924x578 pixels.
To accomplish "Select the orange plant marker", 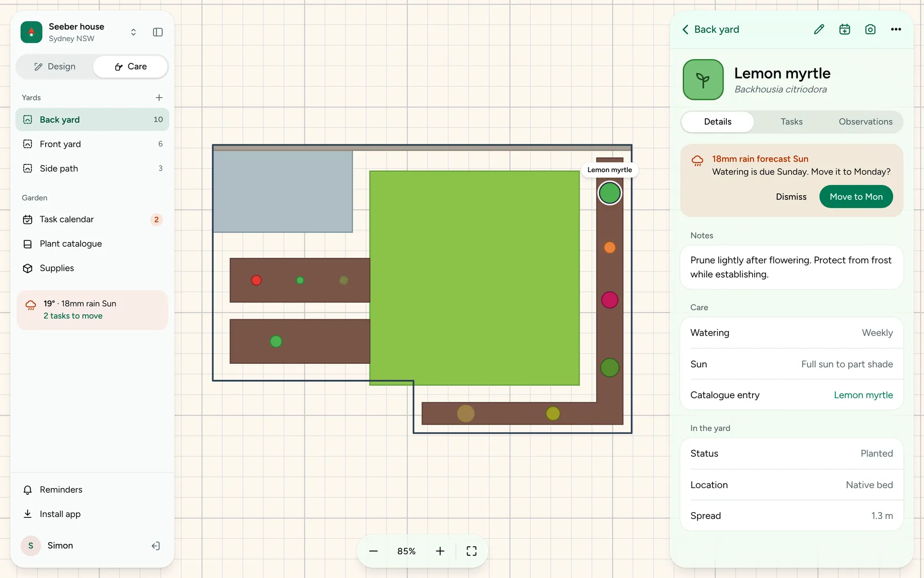I will (609, 248).
